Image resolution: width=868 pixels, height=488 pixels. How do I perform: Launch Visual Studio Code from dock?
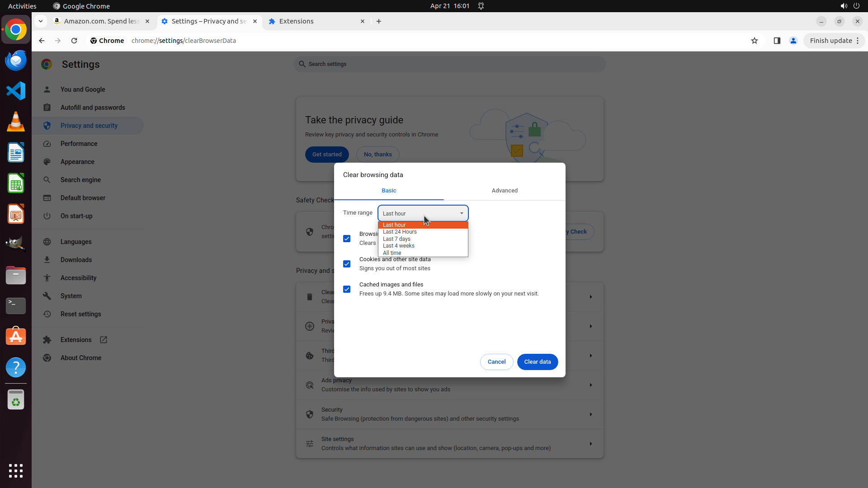coord(16,91)
